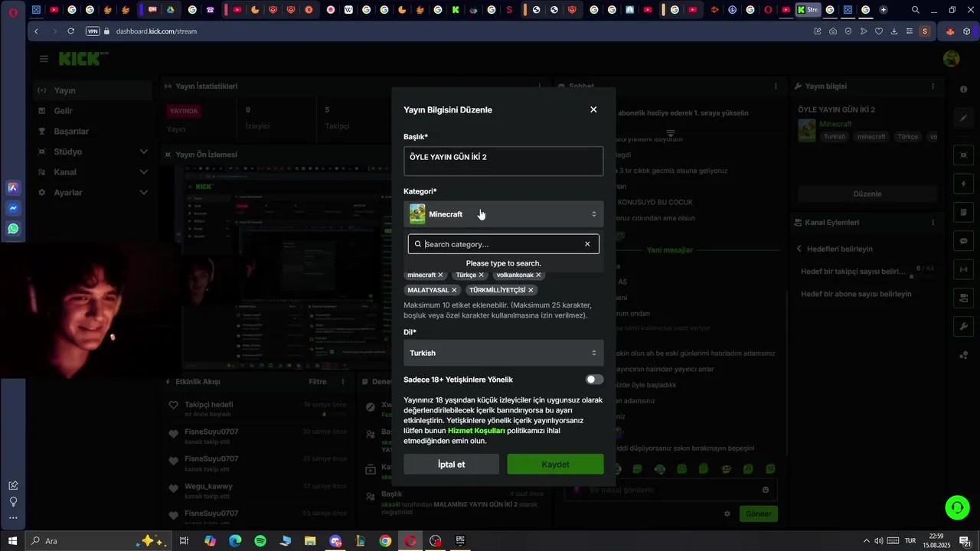This screenshot has height=551, width=980.
Task: Click the wrench icon in right toolbar
Action: [963, 327]
